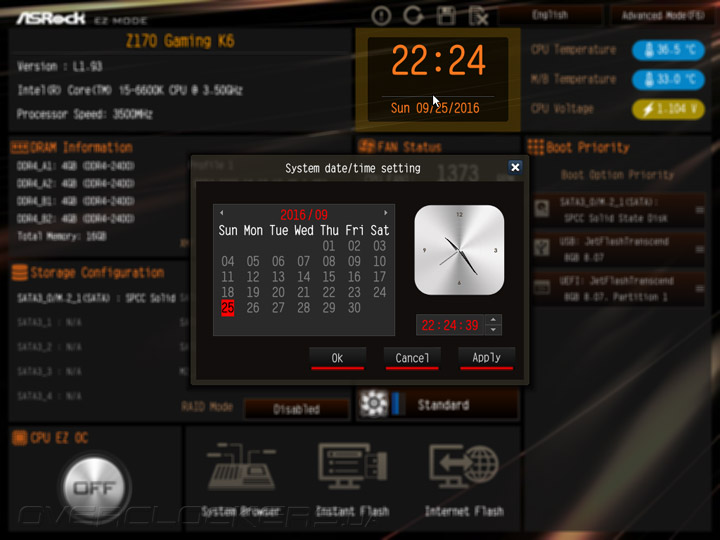Click the Ok button in date dialog

[x=338, y=358]
